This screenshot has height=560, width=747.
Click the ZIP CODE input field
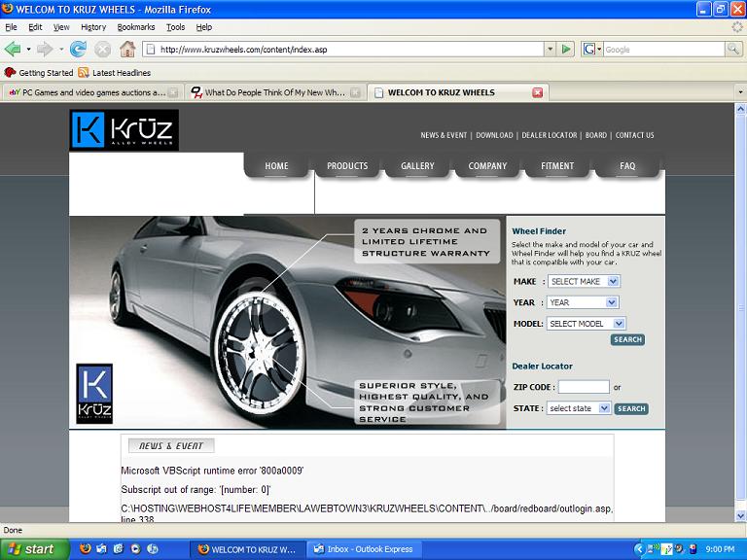coord(584,387)
